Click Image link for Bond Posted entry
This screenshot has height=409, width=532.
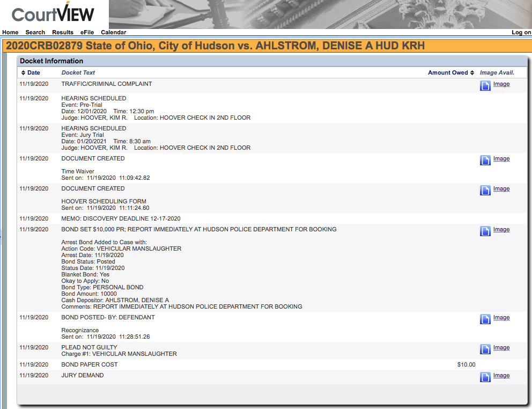(501, 317)
